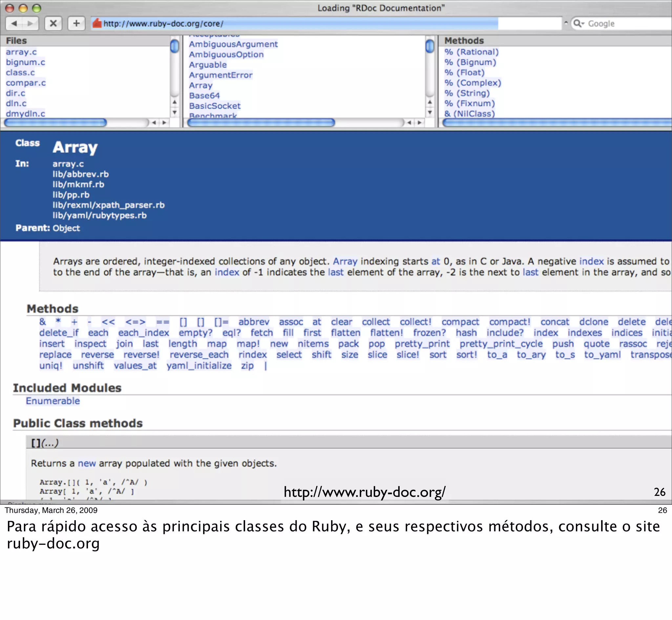This screenshot has width=672, height=620.
Task: Select AmbiguousArgument class
Action: pos(233,44)
